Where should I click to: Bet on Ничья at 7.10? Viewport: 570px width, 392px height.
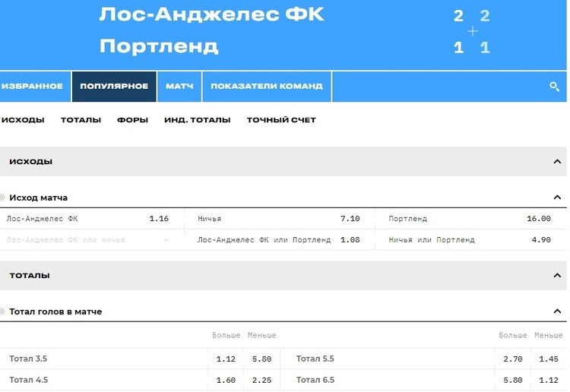pyautogui.click(x=280, y=219)
